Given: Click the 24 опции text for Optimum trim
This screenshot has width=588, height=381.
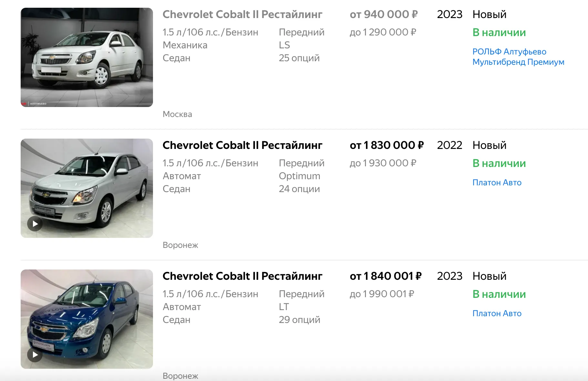Looking at the screenshot, I should point(299,189).
